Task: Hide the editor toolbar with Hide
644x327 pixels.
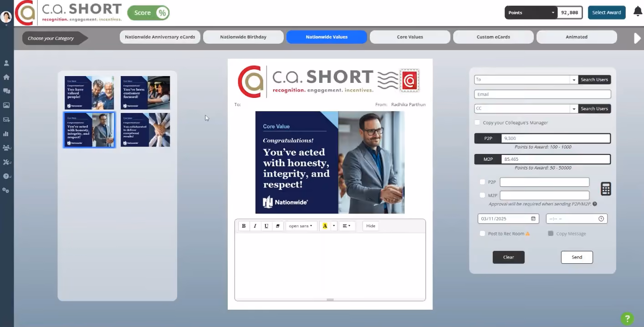Action: click(x=371, y=226)
